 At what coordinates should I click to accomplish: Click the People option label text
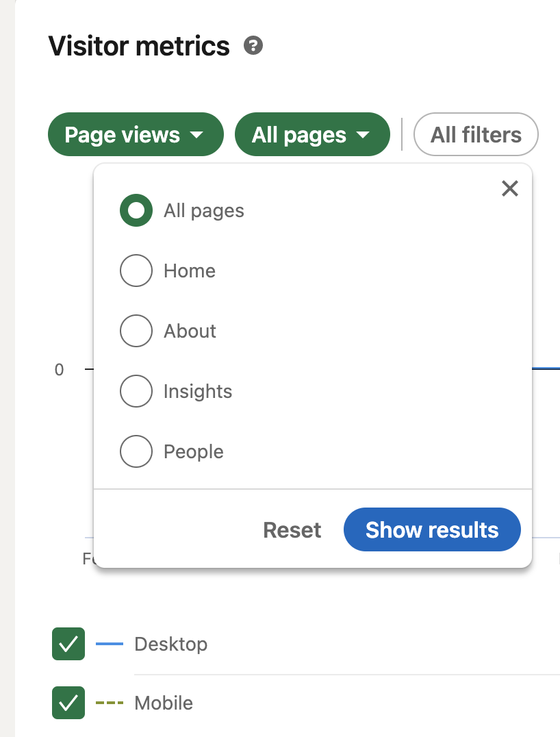coord(194,451)
